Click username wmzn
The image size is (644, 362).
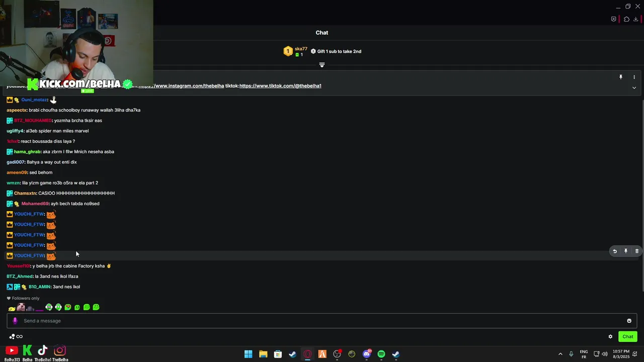[x=13, y=183]
